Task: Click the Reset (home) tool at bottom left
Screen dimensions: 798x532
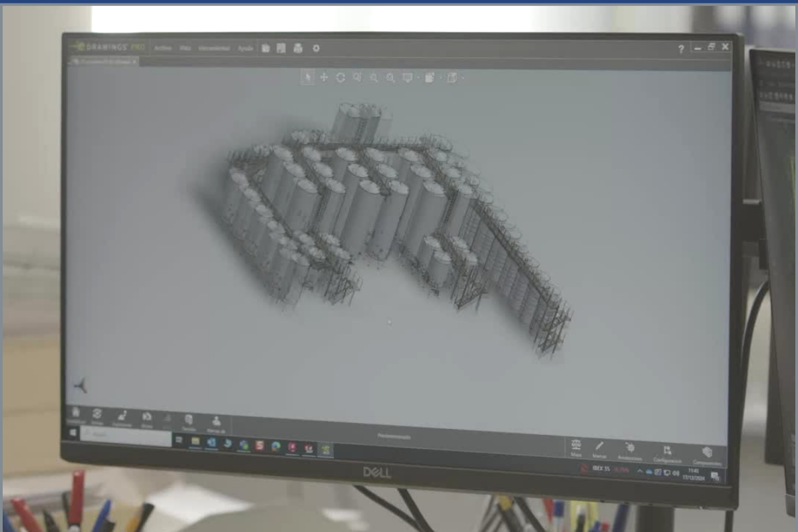Action: pos(75,414)
